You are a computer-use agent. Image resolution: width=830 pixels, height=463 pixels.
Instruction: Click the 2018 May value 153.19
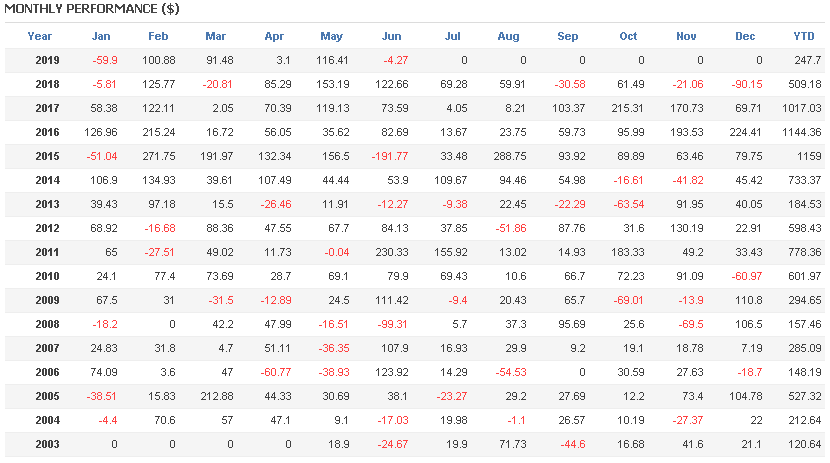click(332, 84)
